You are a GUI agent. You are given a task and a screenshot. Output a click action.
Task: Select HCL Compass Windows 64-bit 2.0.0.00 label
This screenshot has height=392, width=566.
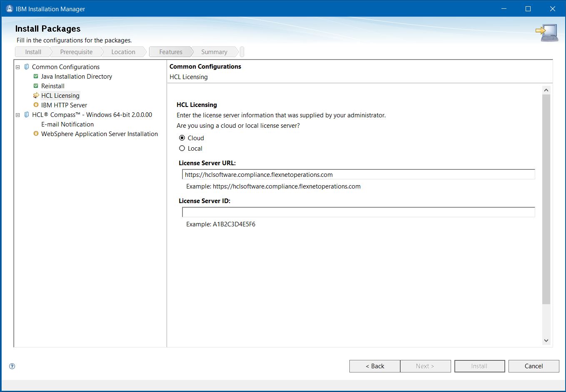click(x=92, y=114)
